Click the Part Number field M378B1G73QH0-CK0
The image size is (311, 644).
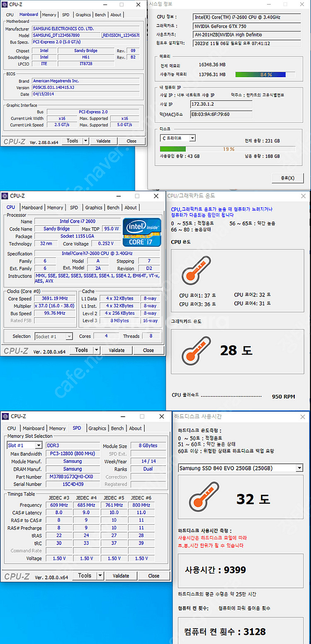click(72, 477)
